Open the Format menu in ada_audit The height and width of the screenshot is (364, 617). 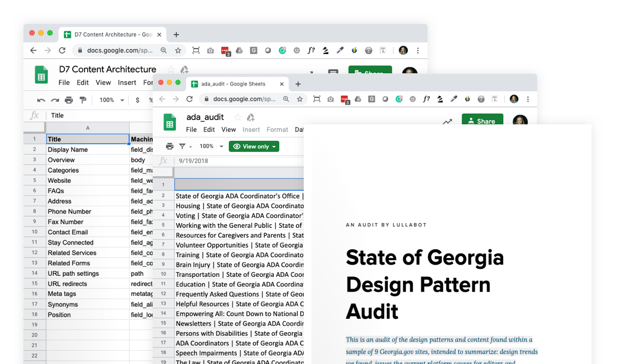(277, 129)
